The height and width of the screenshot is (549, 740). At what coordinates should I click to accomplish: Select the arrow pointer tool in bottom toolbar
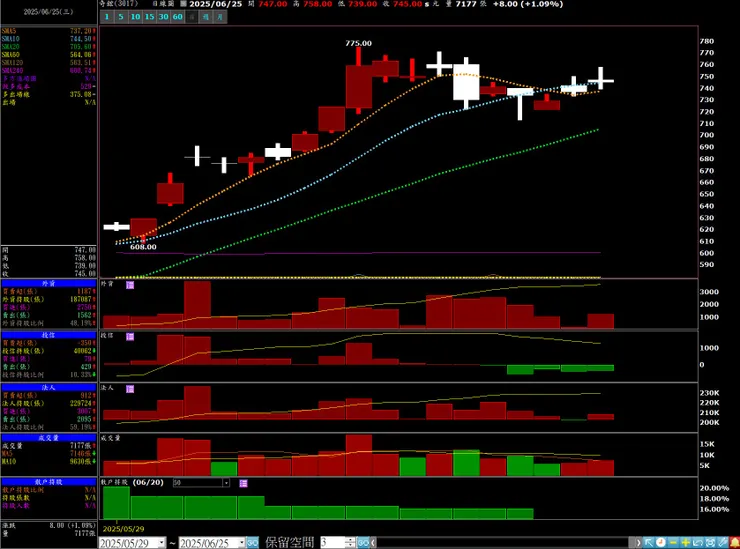(649, 542)
